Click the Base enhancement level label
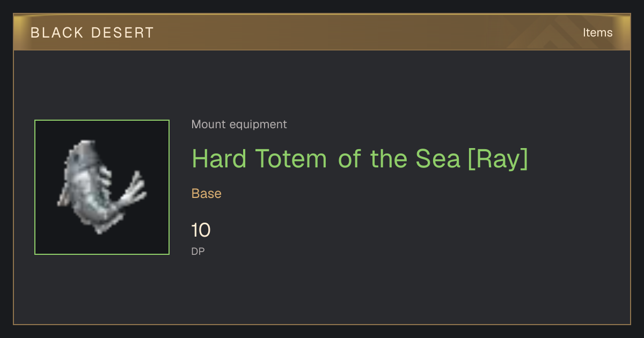The width and height of the screenshot is (644, 338). pyautogui.click(x=207, y=194)
